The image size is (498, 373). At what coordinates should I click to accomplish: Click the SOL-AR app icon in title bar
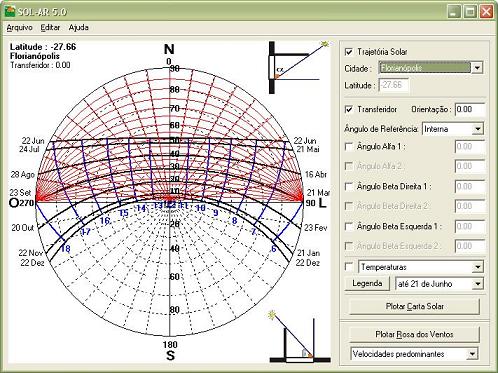(x=10, y=12)
